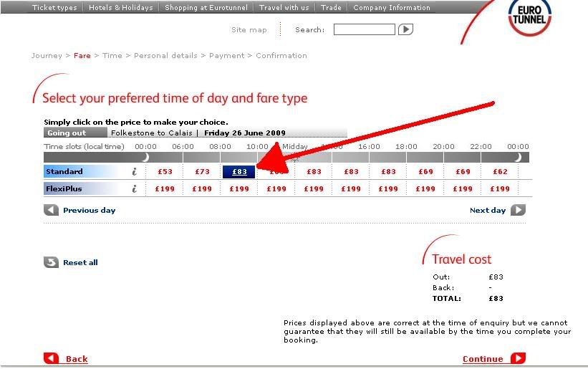Image resolution: width=588 pixels, height=369 pixels.
Task: Click the Friday 26 June 2009 date
Action: 245,133
